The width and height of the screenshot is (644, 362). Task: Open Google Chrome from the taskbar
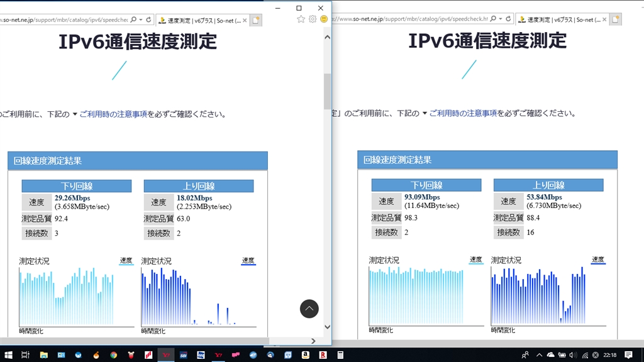(113, 355)
